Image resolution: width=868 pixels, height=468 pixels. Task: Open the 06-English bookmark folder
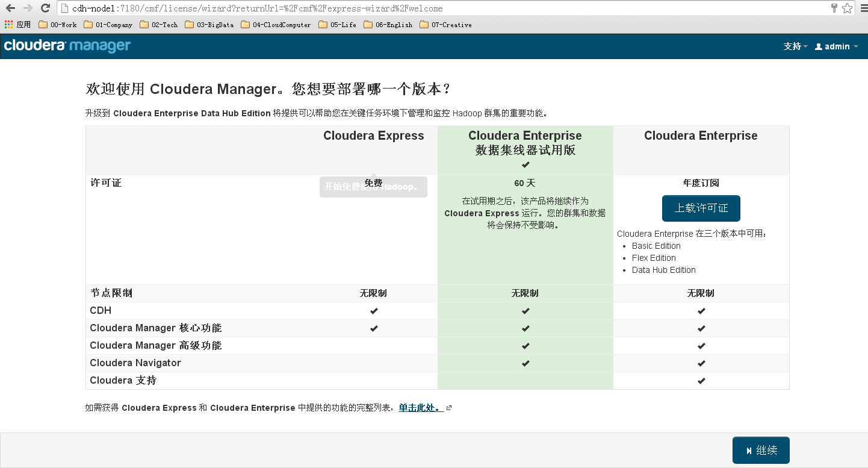(388, 25)
